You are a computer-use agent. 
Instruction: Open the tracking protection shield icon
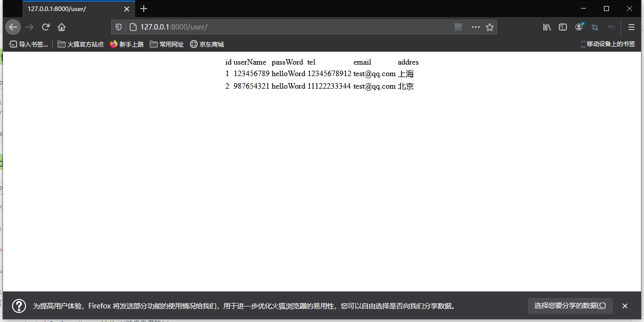coord(119,27)
